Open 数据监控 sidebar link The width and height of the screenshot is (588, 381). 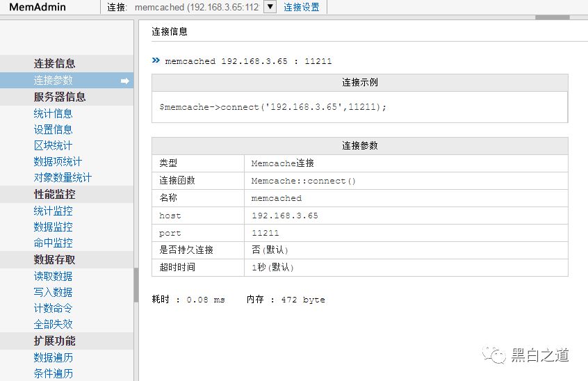[53, 227]
